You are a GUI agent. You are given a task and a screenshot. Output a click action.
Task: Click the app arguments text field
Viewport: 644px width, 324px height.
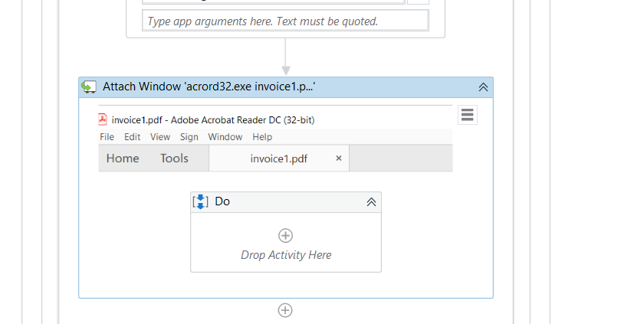point(285,21)
